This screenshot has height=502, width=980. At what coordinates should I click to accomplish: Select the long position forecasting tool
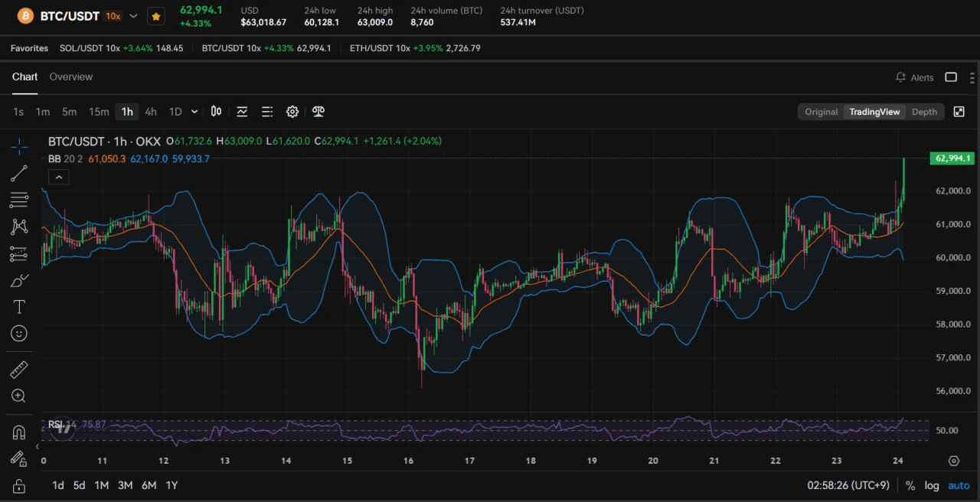20,254
